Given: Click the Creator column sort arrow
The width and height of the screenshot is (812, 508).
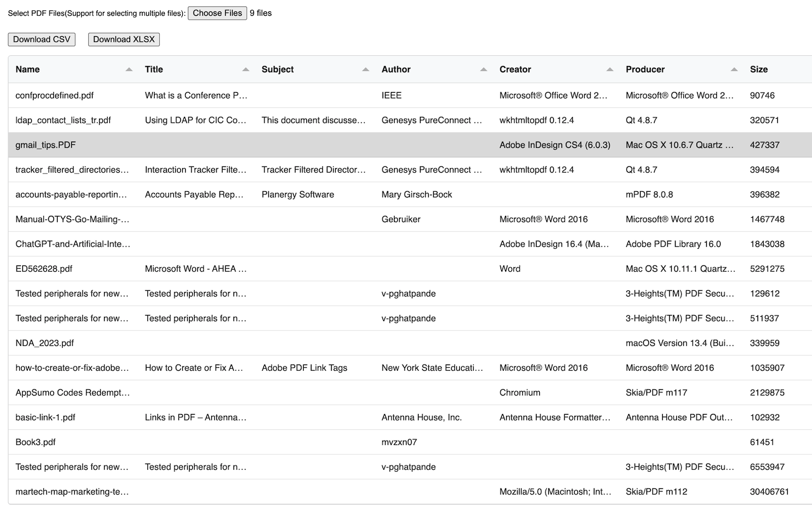Looking at the screenshot, I should pos(610,69).
